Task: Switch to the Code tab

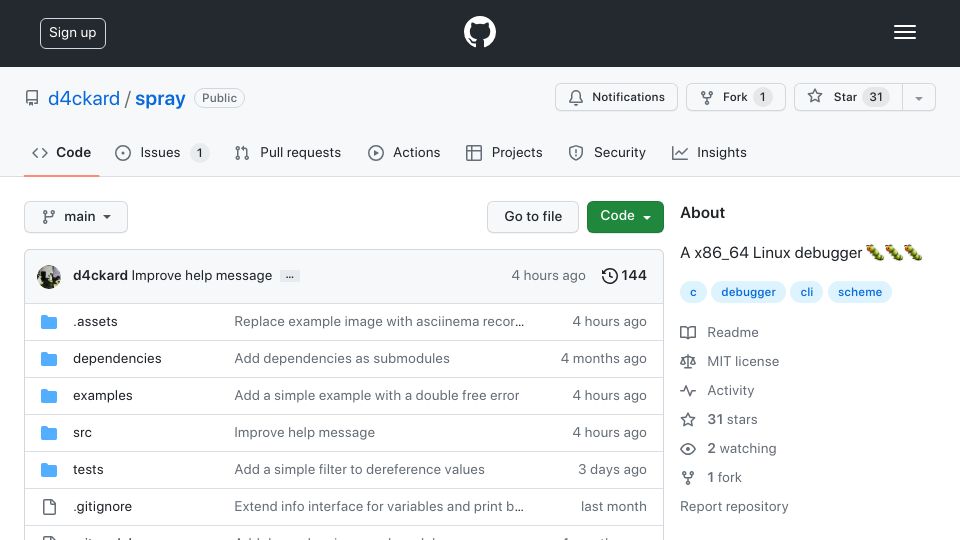Action: pos(61,152)
